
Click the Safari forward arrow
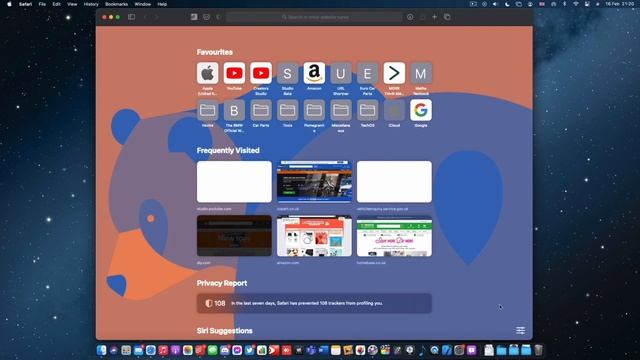pyautogui.click(x=156, y=17)
